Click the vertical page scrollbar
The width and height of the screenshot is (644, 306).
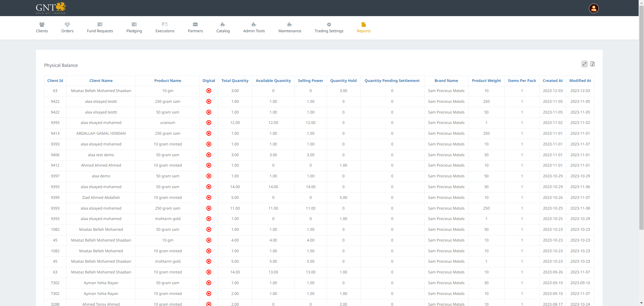pyautogui.click(x=641, y=118)
